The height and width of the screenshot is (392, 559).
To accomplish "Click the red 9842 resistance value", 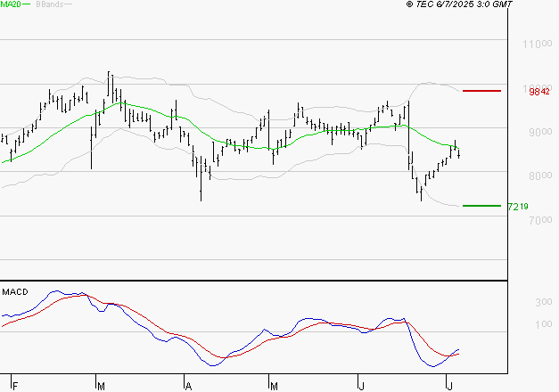I will pyautogui.click(x=539, y=92).
